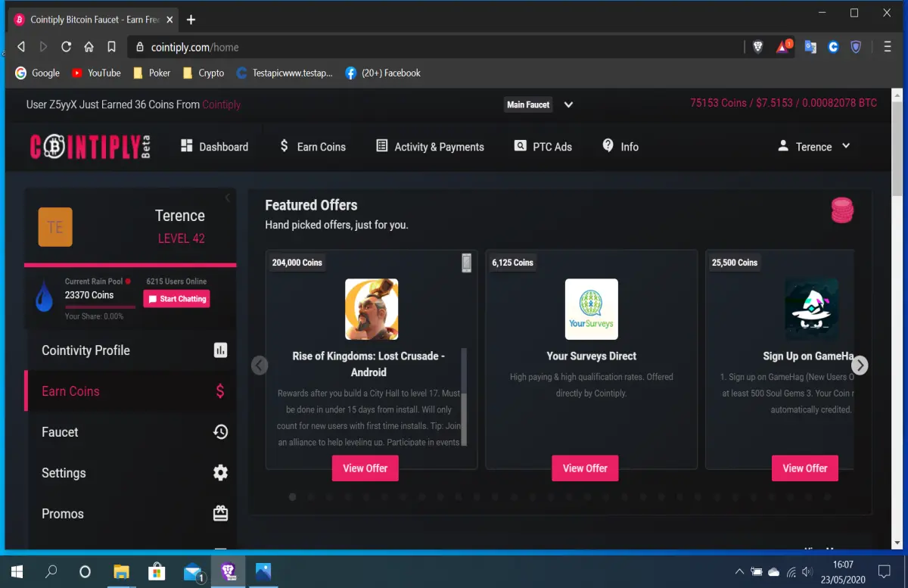Screen dimensions: 908x588
Task: Open Cointivity Profile in sidebar
Action: pos(130,350)
